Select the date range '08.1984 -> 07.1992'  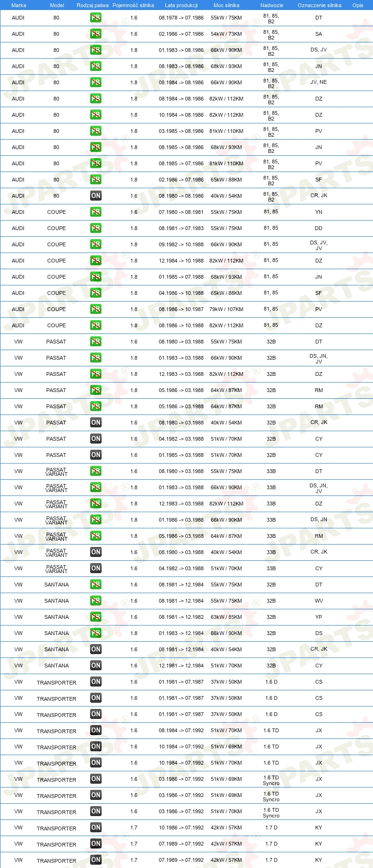(181, 730)
